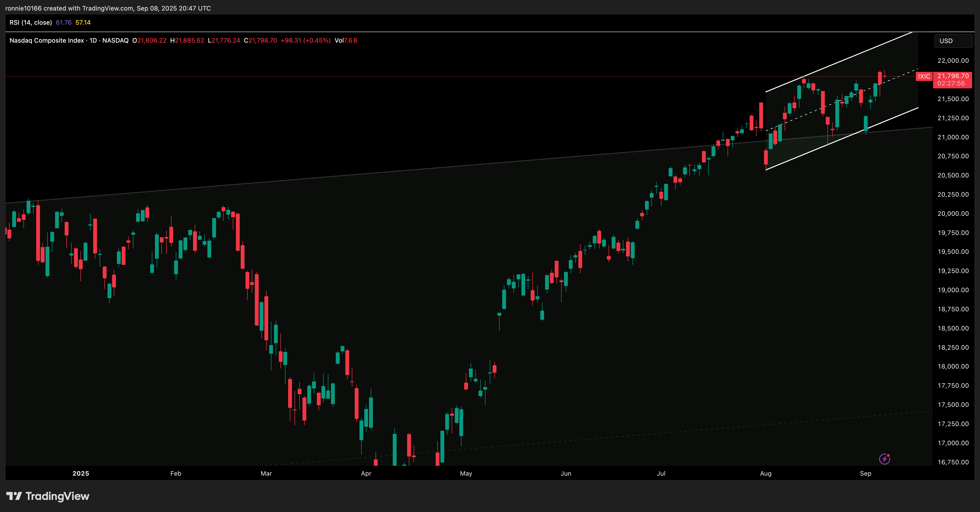Open the USD currency selector
980x512 pixels.
[x=953, y=41]
